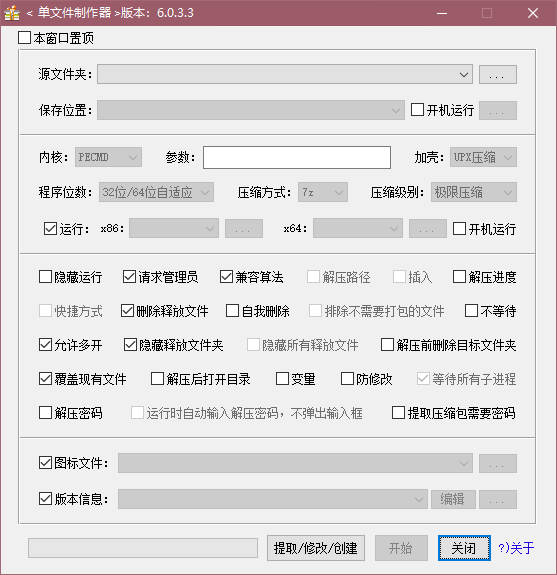
Task: Browse for icon file with ... button
Action: 498,463
